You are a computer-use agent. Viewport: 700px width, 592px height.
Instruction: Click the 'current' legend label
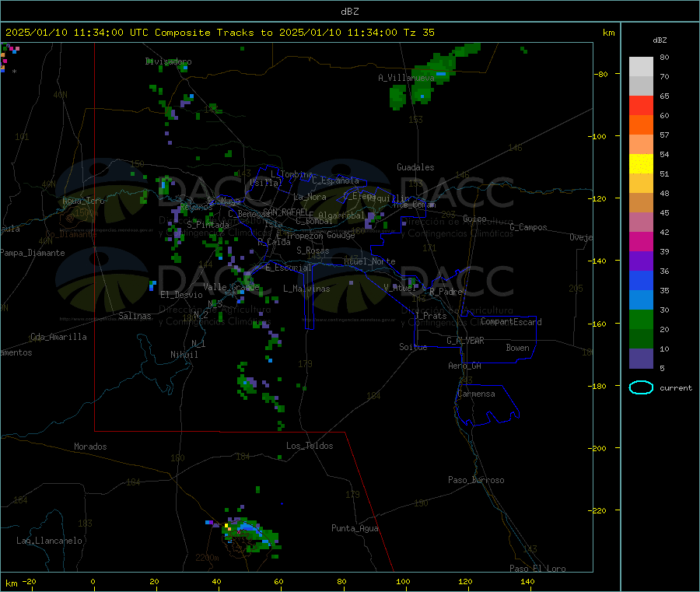coord(676,388)
